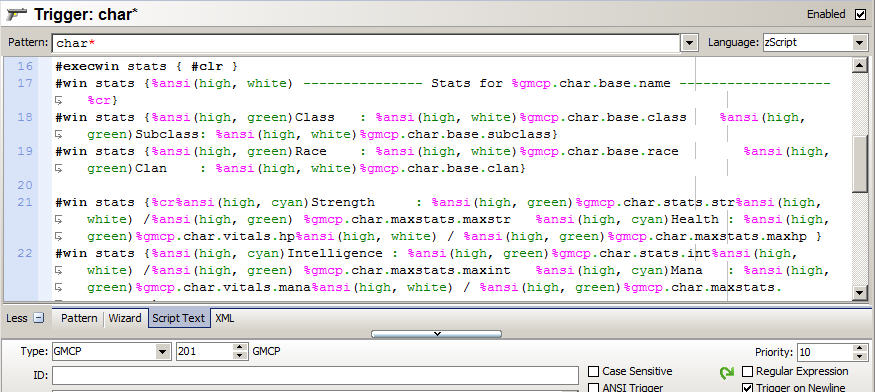Enable the Case Sensitive checkbox
875x392 pixels.
click(594, 371)
